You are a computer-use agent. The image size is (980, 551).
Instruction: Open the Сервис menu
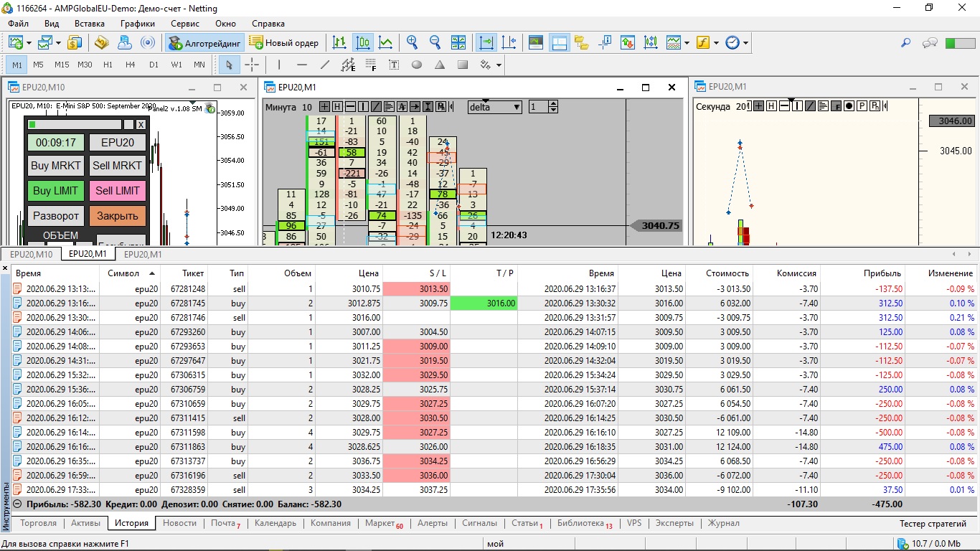pyautogui.click(x=185, y=24)
